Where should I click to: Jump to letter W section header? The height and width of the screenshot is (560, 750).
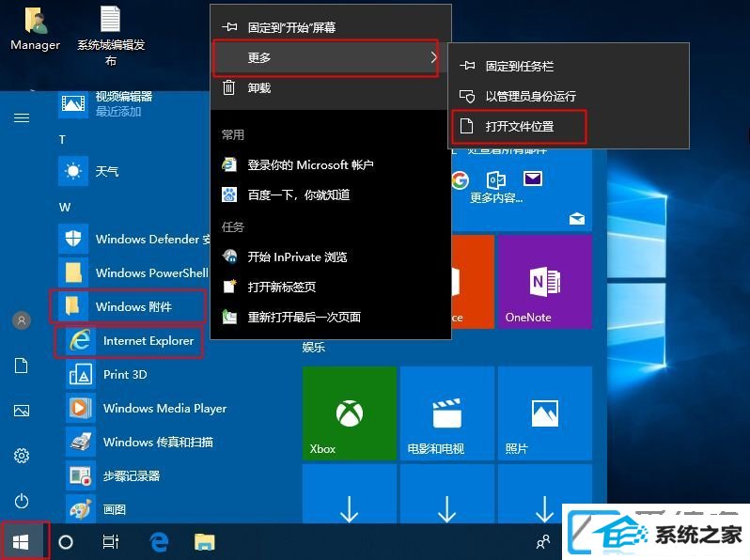[65, 207]
